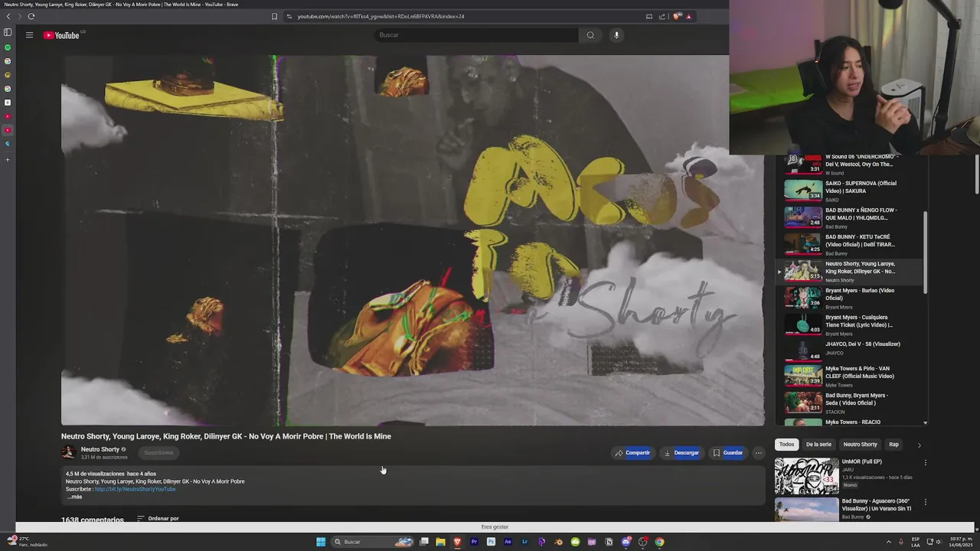The width and height of the screenshot is (980, 551).
Task: Reload the page with the refresh icon
Action: [x=31, y=16]
